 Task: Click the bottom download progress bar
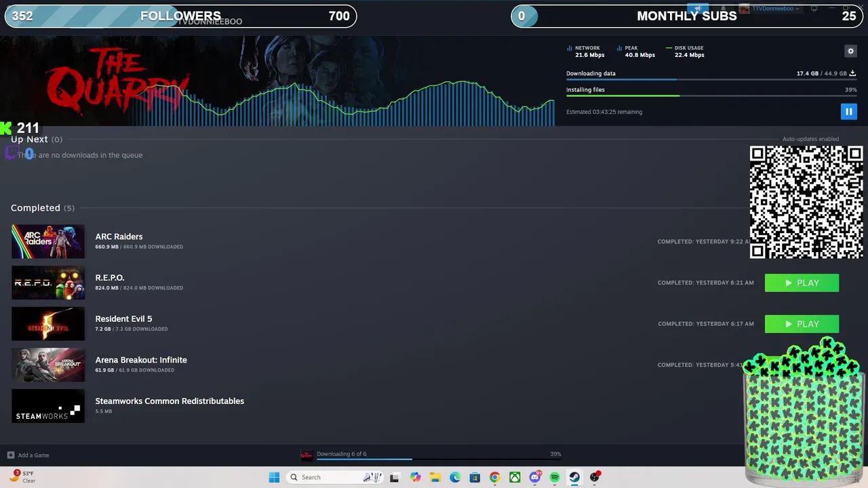[439, 460]
